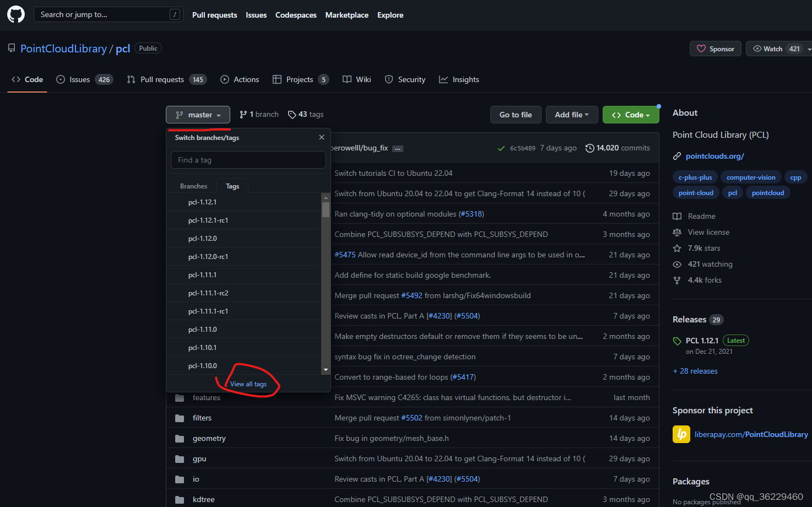Viewport: 812px width, 507px height.
Task: Click the computer-vision topic tag
Action: [751, 177]
